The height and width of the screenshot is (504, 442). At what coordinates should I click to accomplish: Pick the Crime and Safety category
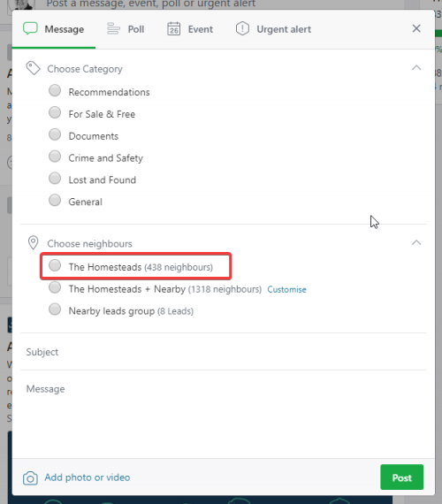point(55,157)
